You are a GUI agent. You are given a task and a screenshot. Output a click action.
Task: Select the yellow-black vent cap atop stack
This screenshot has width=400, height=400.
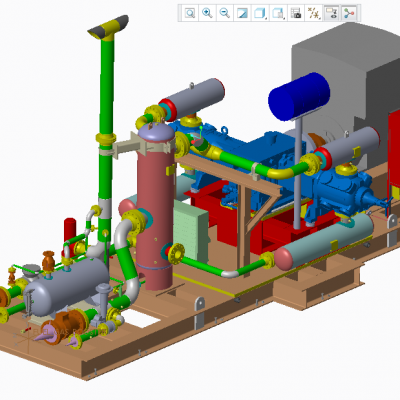pyautogui.click(x=109, y=27)
